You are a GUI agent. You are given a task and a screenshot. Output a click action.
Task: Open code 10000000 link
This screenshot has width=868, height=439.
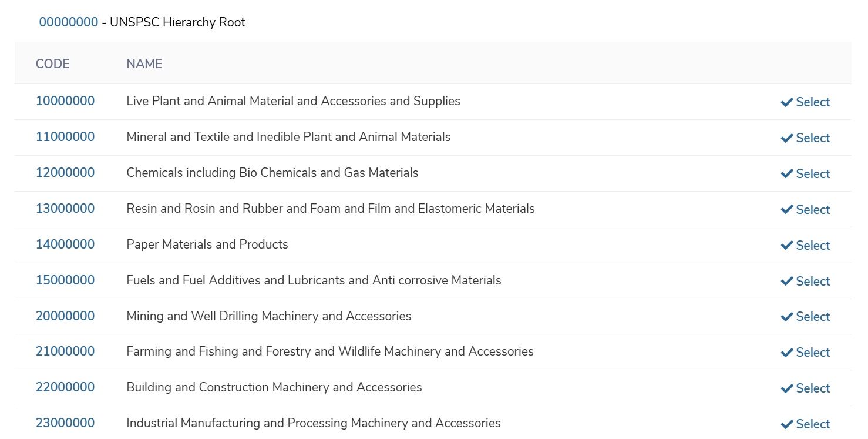(65, 101)
